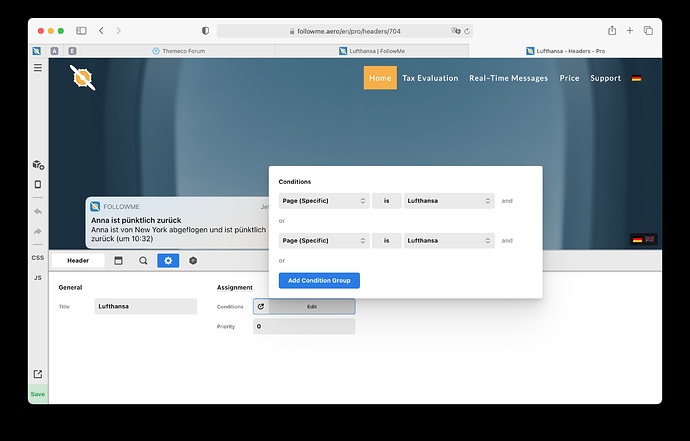
Task: Open the pinned FollowMe tab icon
Action: pos(37,51)
